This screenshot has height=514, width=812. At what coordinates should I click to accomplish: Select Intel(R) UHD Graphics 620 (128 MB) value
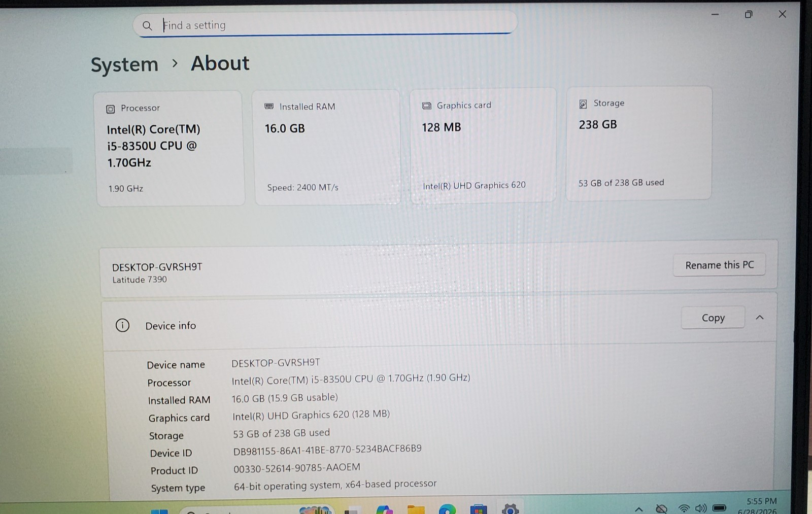pyautogui.click(x=311, y=415)
